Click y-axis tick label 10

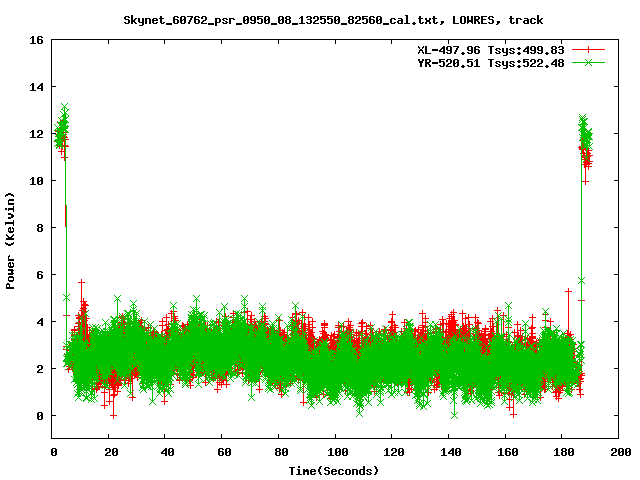click(x=36, y=181)
